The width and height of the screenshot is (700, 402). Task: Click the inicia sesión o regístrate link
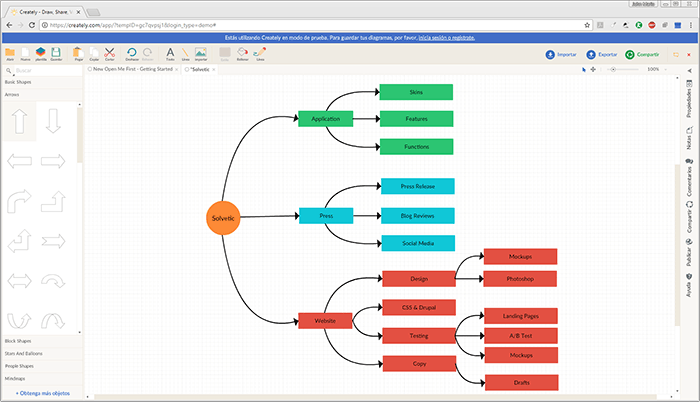tap(446, 38)
